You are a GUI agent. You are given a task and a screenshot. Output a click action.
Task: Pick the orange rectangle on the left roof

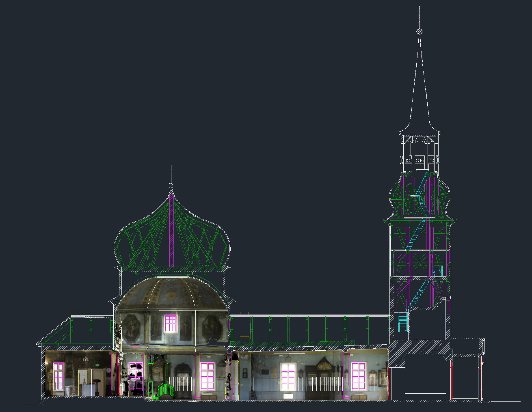tap(77, 313)
